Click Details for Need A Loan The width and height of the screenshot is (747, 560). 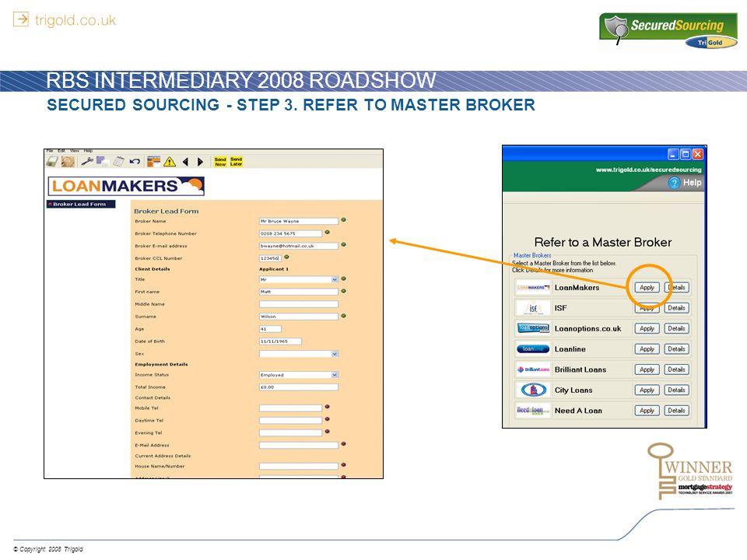point(676,411)
